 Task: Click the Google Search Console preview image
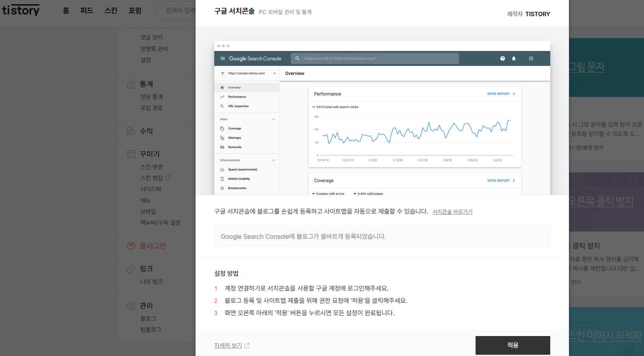(x=382, y=118)
